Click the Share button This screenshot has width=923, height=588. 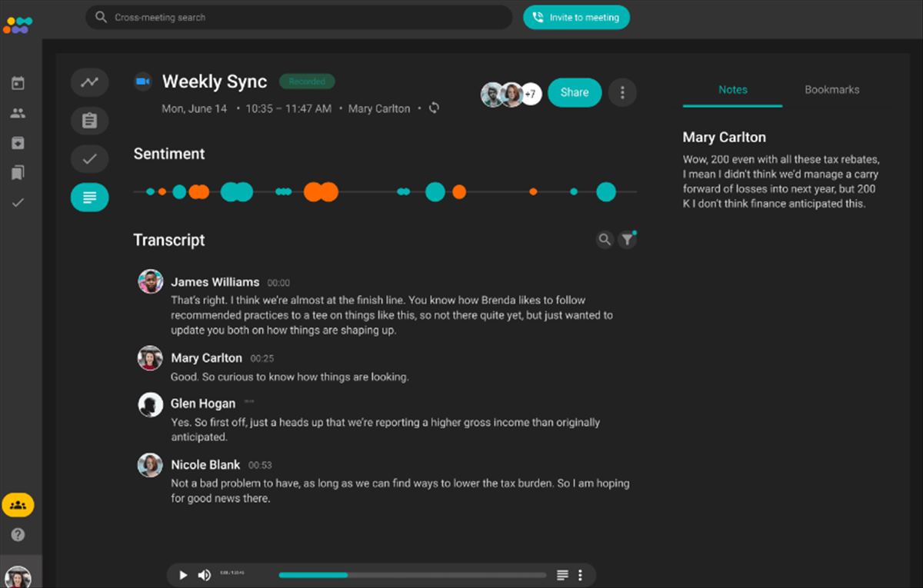coord(575,93)
